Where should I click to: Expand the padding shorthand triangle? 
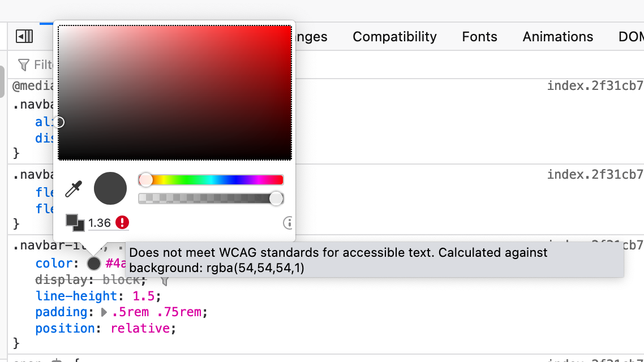tap(104, 312)
